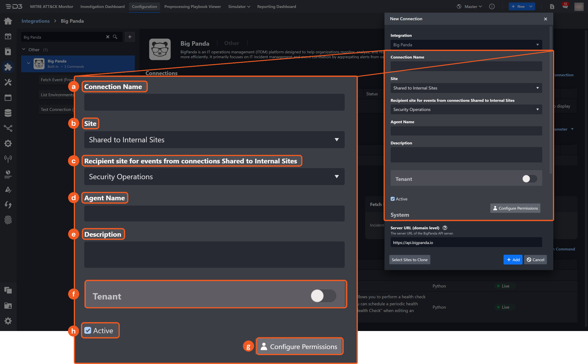Open the Simulator menu
The height and width of the screenshot is (364, 588).
click(239, 6)
